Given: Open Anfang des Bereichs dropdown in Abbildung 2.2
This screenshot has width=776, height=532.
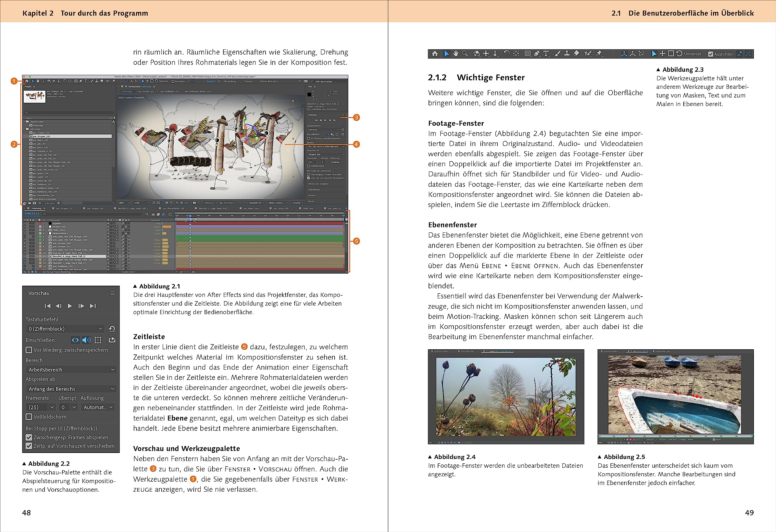Looking at the screenshot, I should [72, 389].
